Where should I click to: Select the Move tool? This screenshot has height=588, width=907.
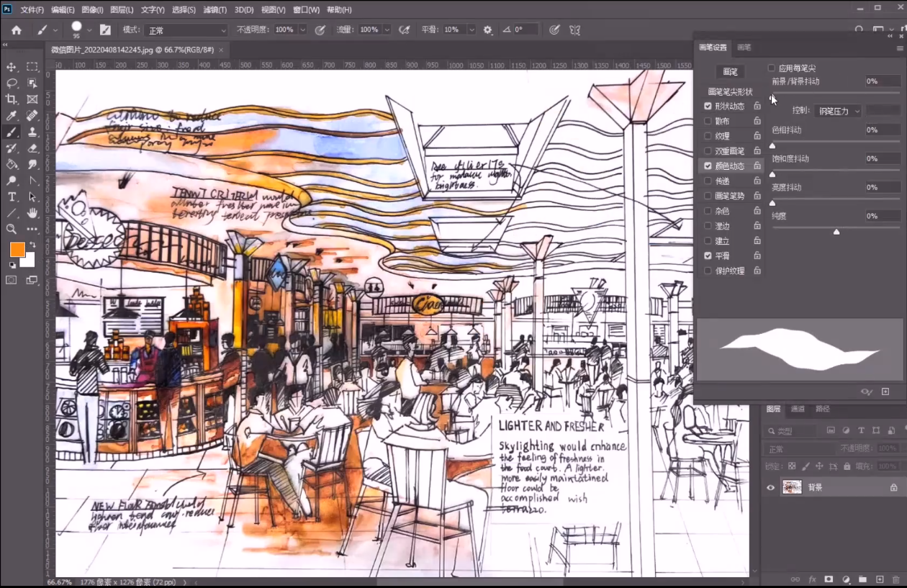12,67
